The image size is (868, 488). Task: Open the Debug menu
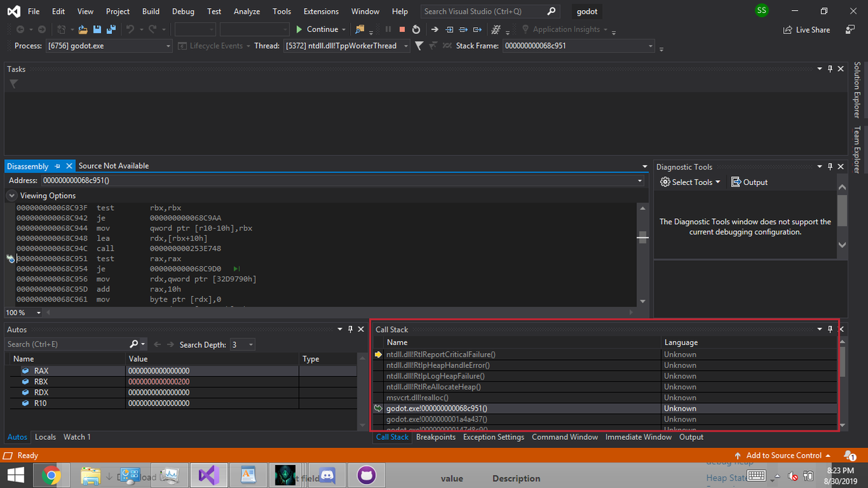tap(183, 12)
